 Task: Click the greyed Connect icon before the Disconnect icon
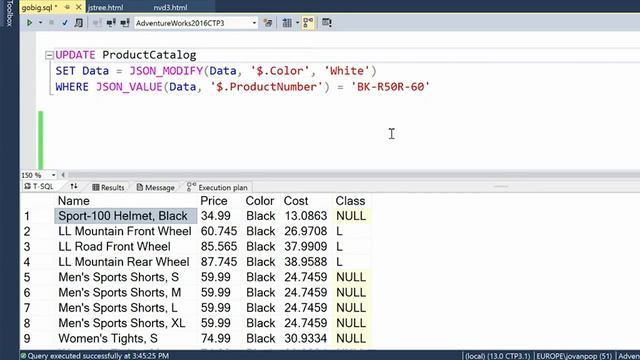coord(97,23)
